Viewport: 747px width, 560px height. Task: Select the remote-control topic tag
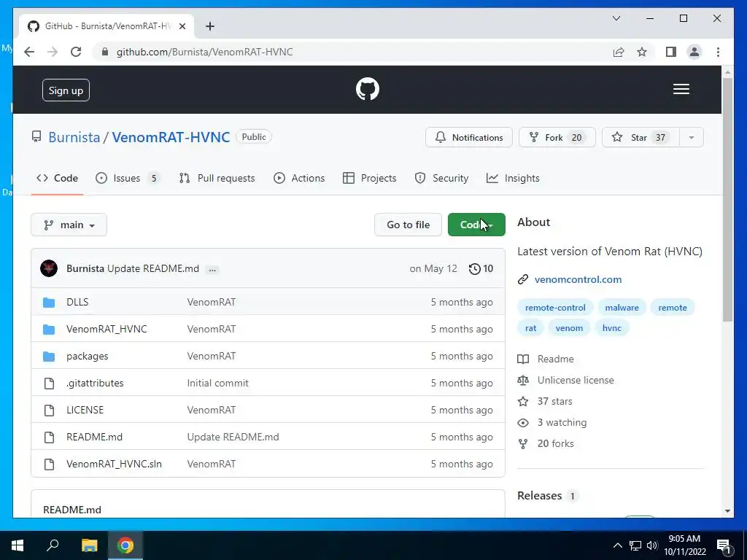click(x=555, y=308)
